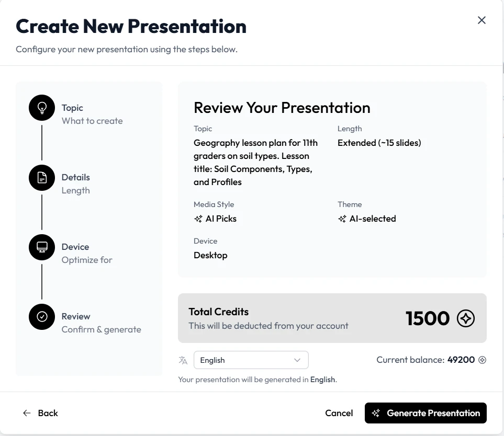Click the Device monitor step icon
This screenshot has height=436, width=504.
point(42,247)
